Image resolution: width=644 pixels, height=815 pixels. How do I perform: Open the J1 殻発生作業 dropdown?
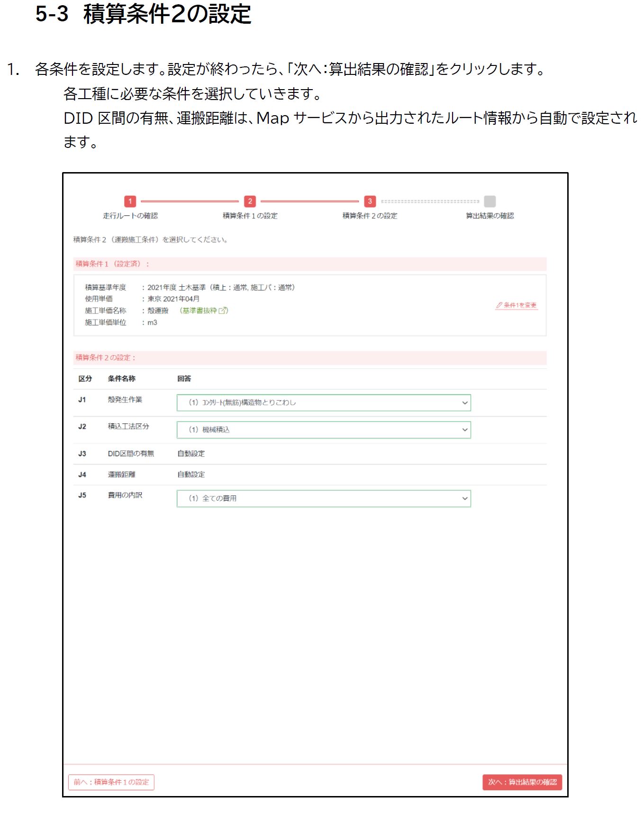coord(324,403)
